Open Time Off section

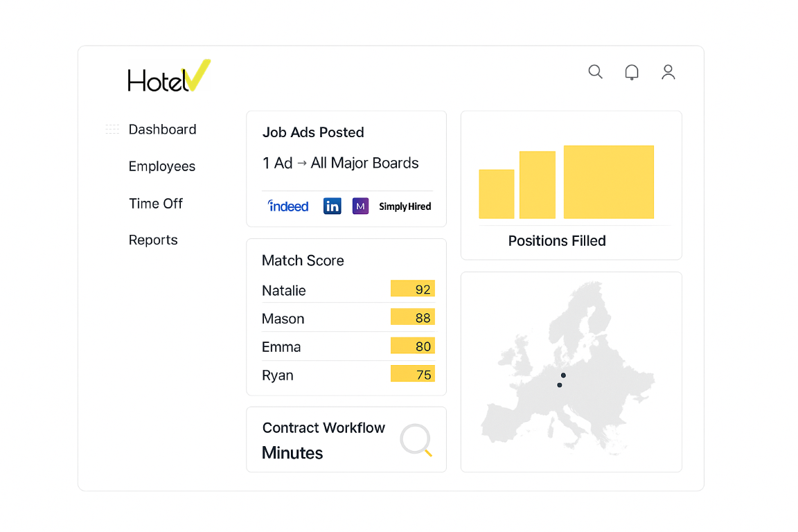tap(156, 204)
